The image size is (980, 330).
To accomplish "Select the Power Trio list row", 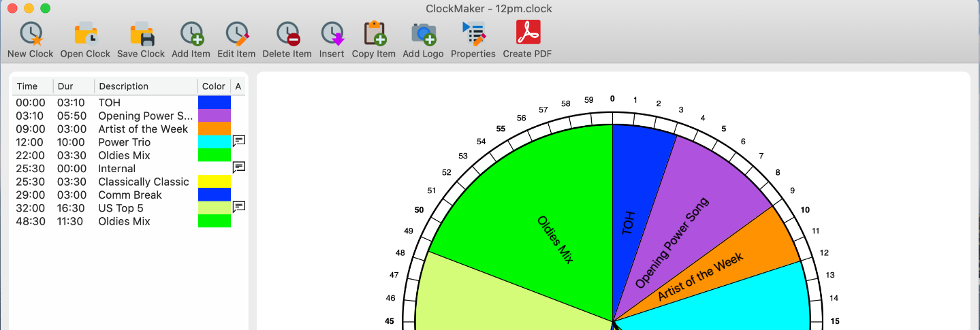I will tap(129, 142).
